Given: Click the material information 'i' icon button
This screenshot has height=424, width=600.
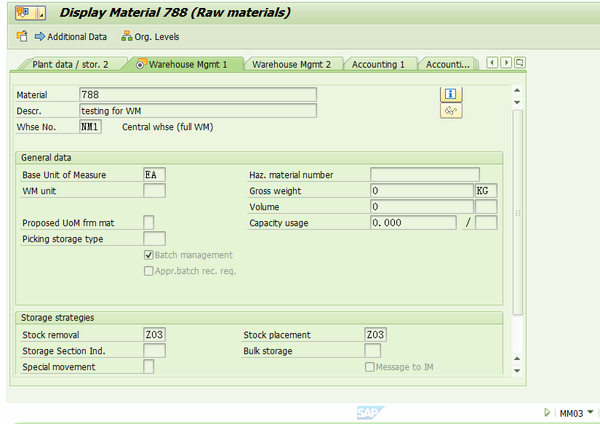Looking at the screenshot, I should click(x=451, y=94).
